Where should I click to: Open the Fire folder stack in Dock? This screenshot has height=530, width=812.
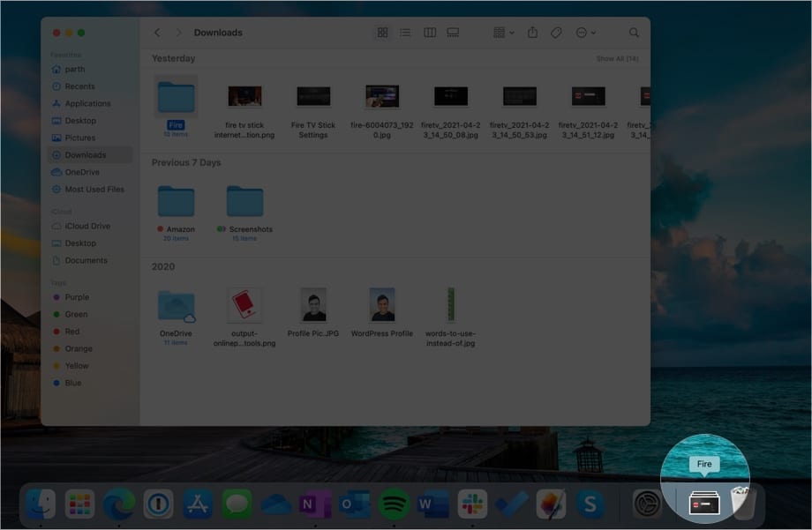703,503
